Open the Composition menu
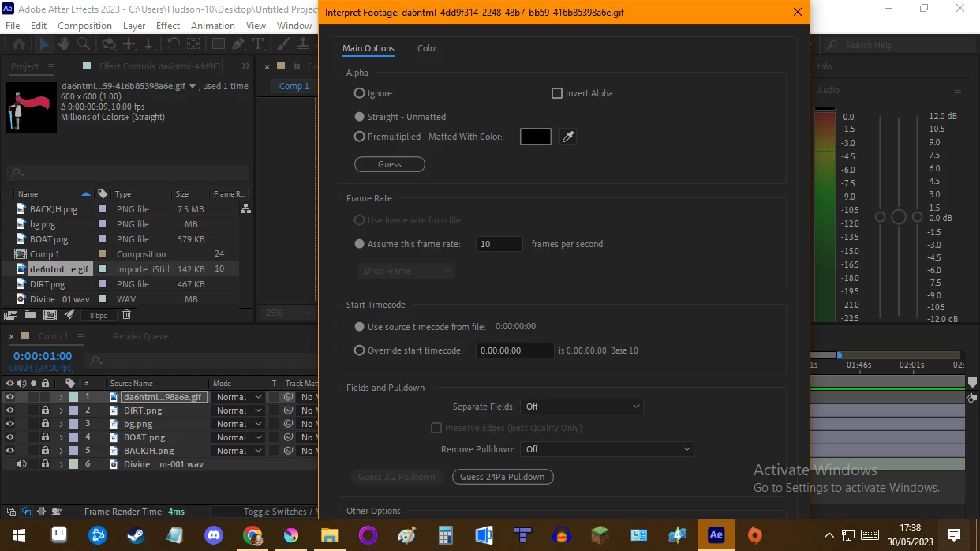980x551 pixels. coord(84,25)
